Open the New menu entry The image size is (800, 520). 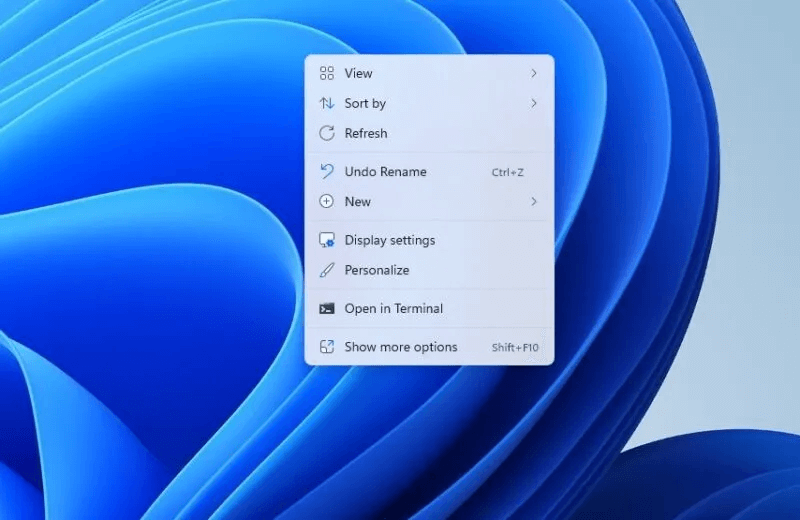pyautogui.click(x=429, y=202)
